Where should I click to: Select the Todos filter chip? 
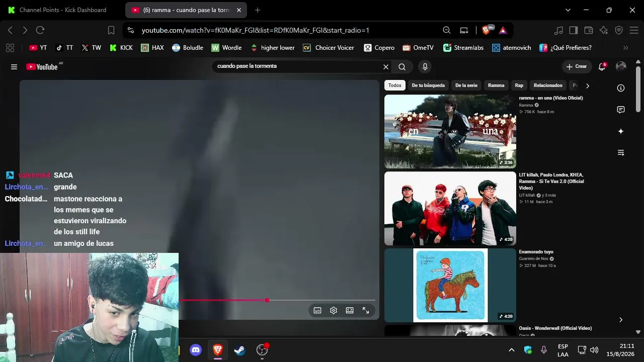[x=395, y=85]
